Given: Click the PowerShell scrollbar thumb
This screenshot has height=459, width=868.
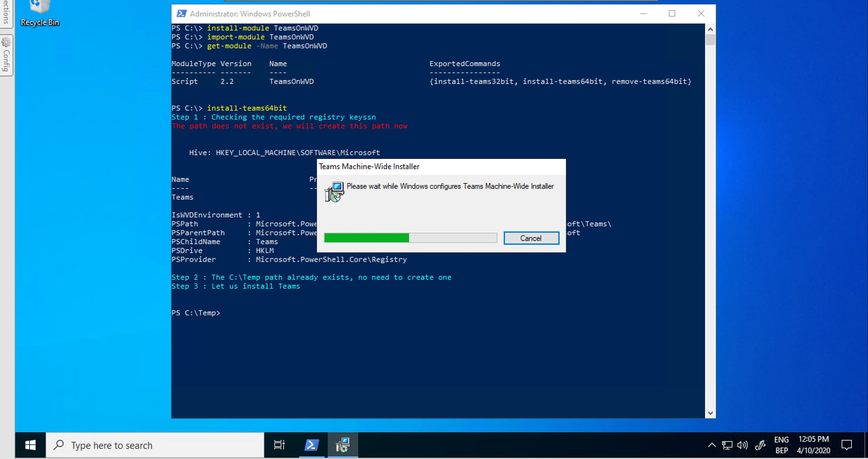Looking at the screenshot, I should coord(710,40).
